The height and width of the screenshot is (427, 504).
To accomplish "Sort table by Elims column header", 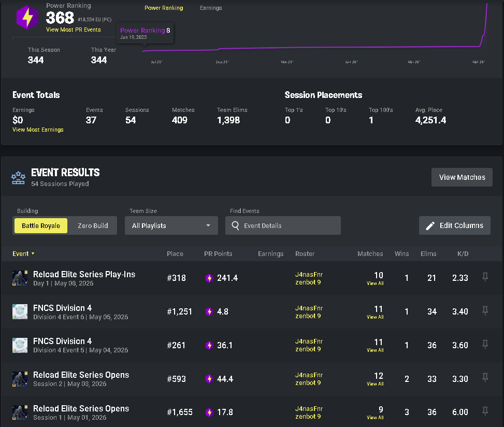I will 428,254.
